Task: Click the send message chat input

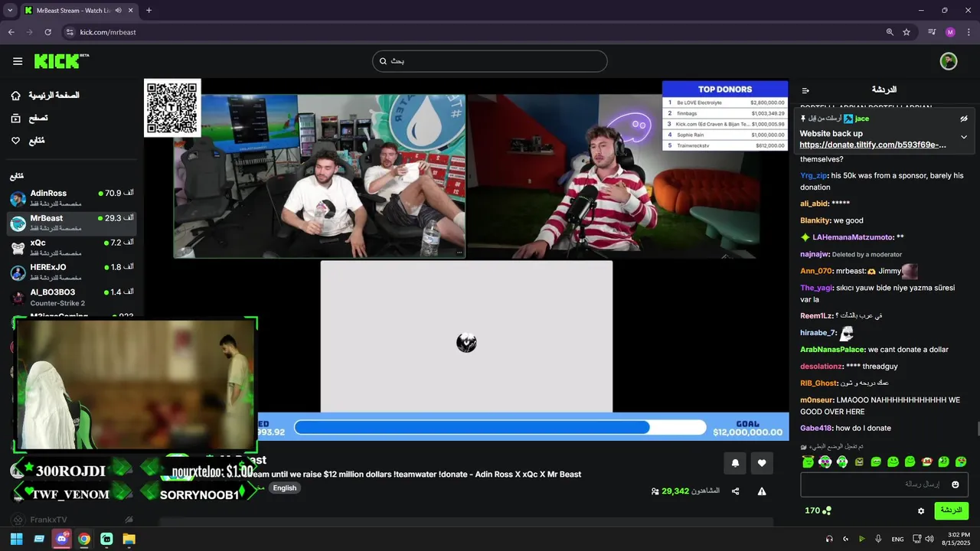Action: [x=884, y=484]
